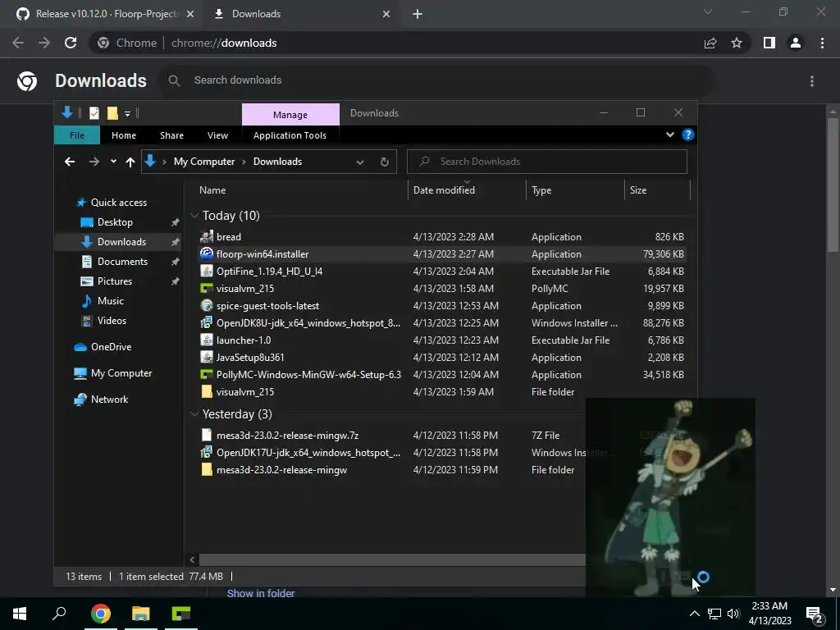Open Chrome side panel icon
The image size is (840, 630).
pyautogui.click(x=769, y=43)
